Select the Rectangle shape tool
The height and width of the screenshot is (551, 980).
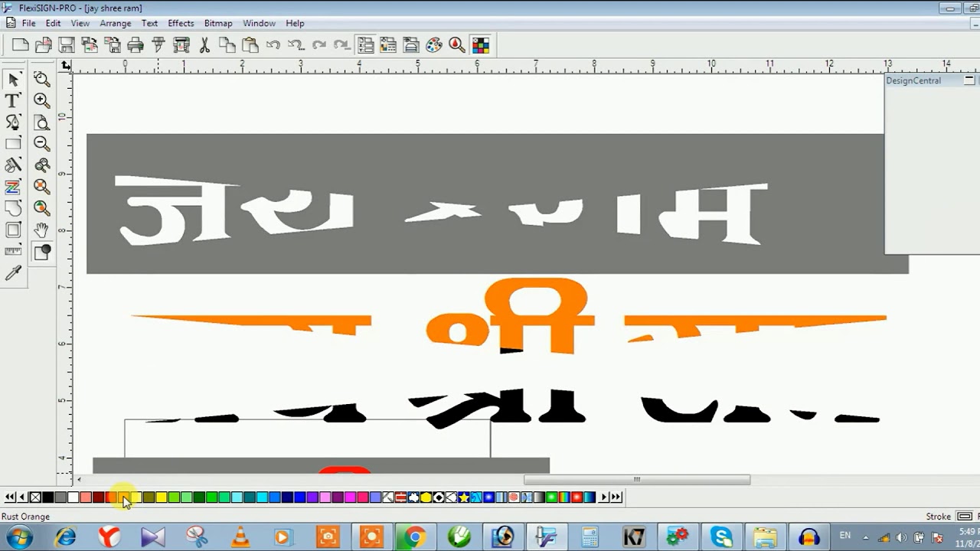tap(13, 144)
